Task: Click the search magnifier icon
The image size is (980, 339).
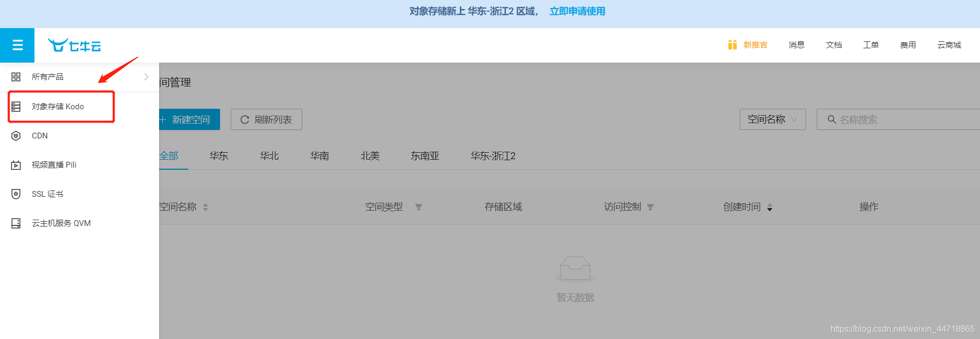Action: click(832, 119)
